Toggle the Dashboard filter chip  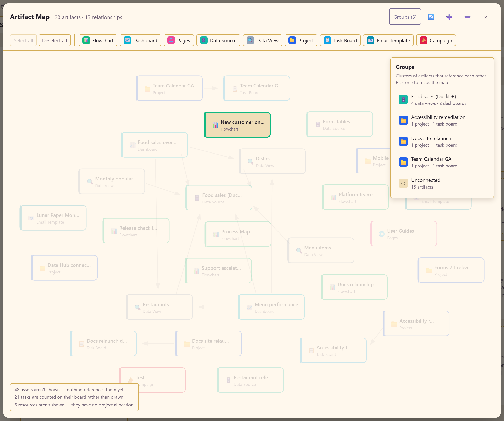140,40
